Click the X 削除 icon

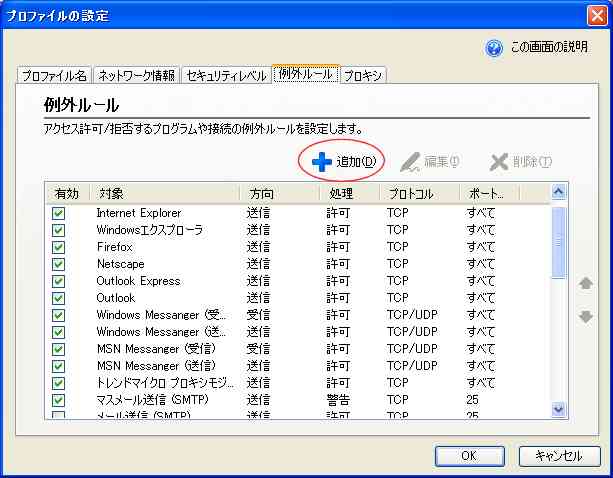499,162
